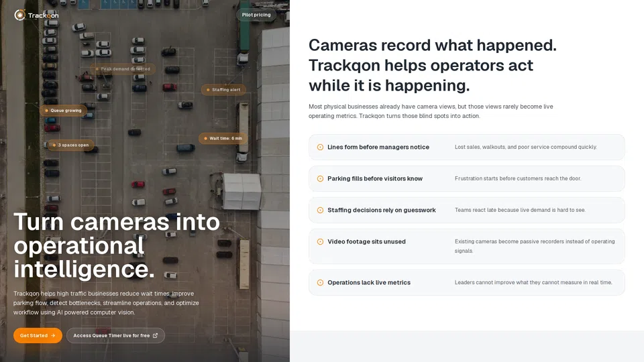This screenshot has height=362, width=644.
Task: Open Access Queue Timer live for free
Action: point(115,335)
